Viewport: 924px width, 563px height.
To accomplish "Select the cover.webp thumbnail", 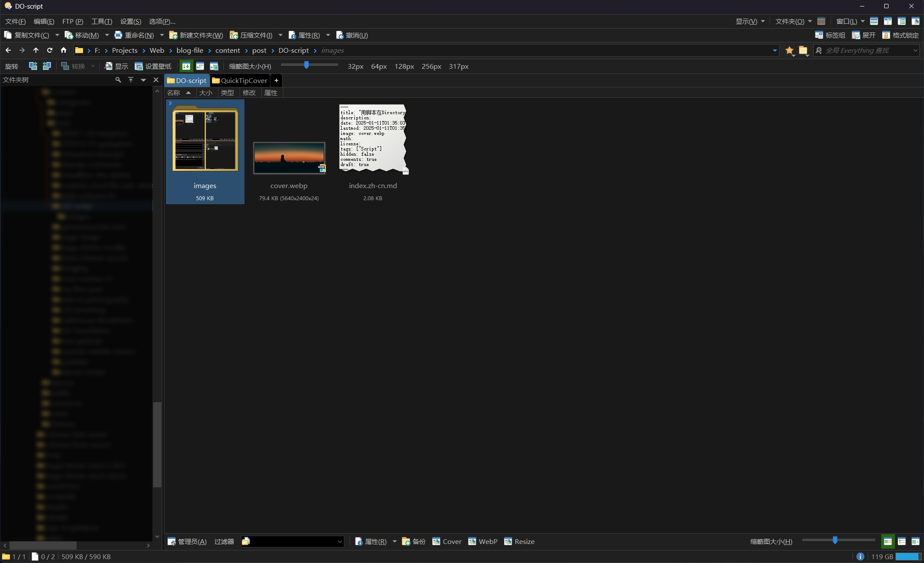I will tap(289, 158).
